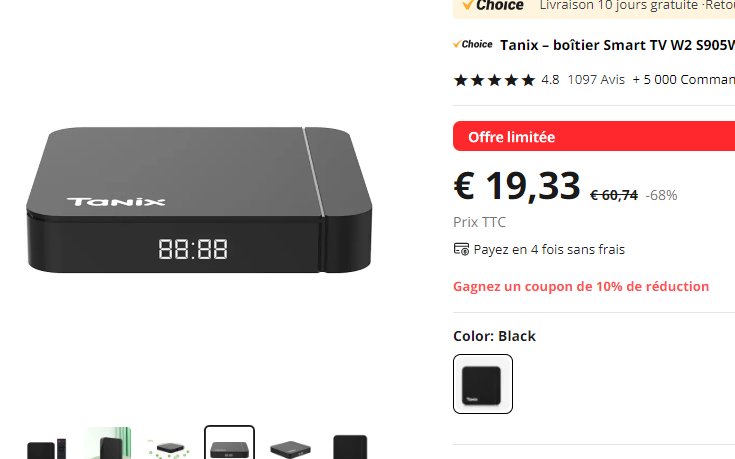Click the Tanix product title text
Screen dimensions: 735x459
[617, 45]
